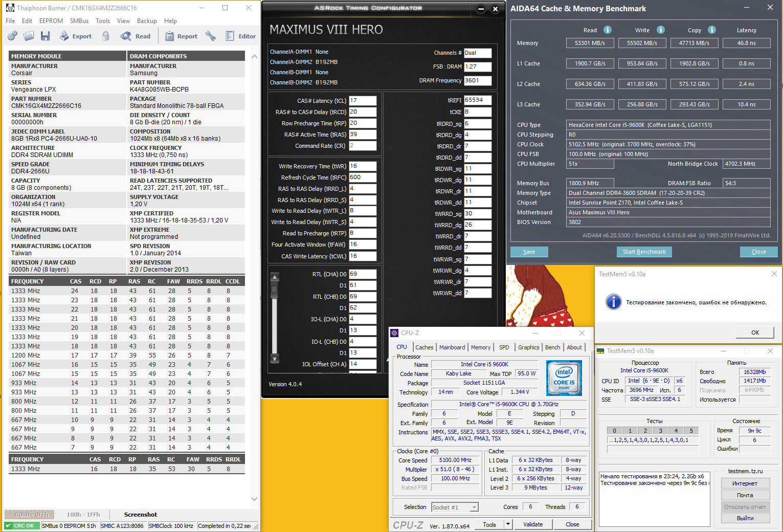The width and height of the screenshot is (783, 532).
Task: Click the Validate button in CPU-Z
Action: (533, 524)
